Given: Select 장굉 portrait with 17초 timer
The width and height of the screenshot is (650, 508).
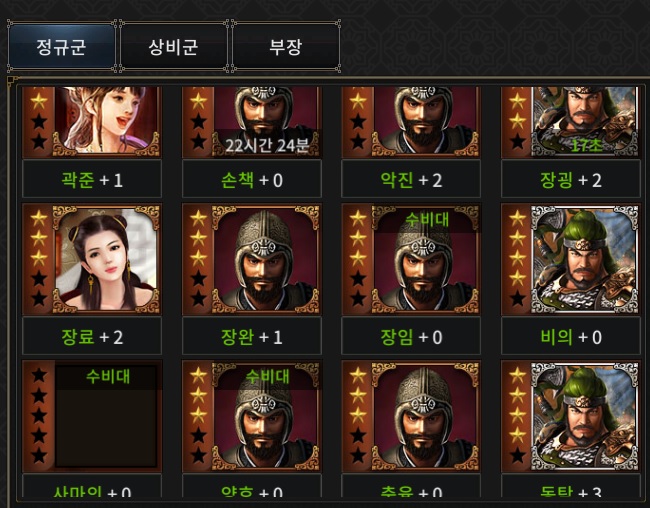Looking at the screenshot, I should [585, 122].
